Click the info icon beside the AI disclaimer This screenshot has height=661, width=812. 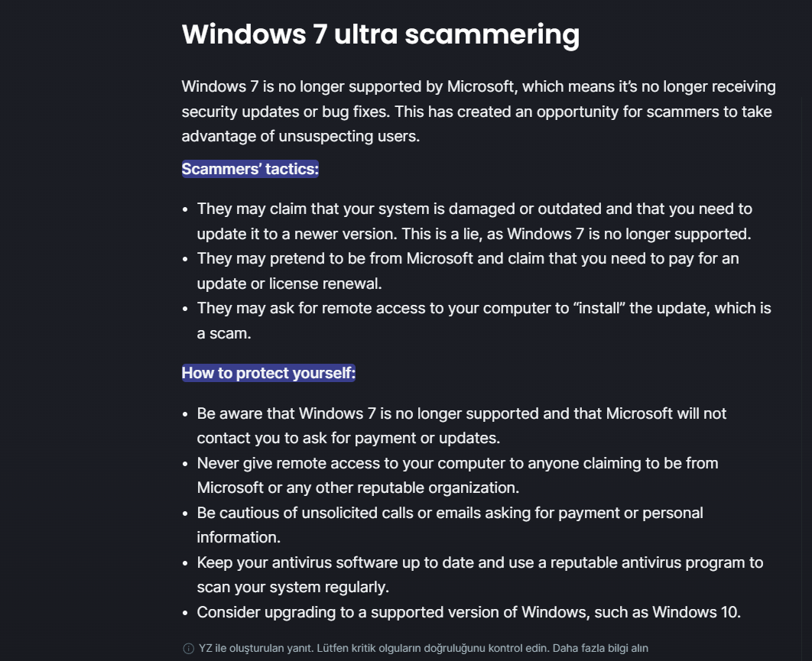[189, 649]
